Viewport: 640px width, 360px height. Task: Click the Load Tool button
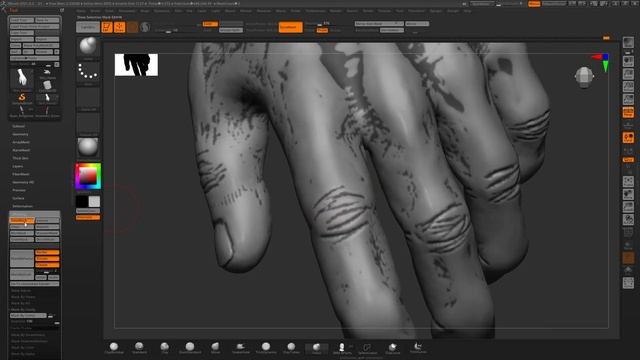(22, 20)
